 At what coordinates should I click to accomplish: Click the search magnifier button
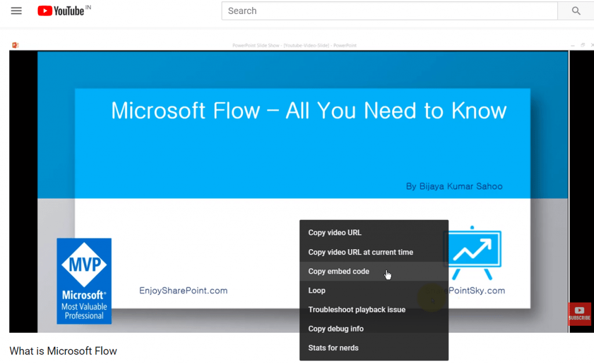576,11
